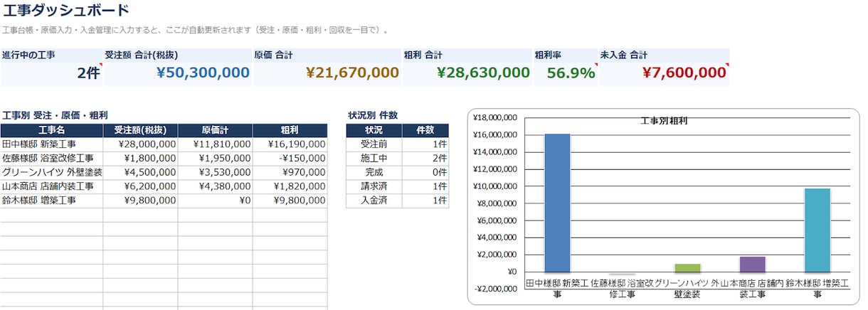Screen dimensions: 868x310
Task: Select the 粗利率 value 56.9%
Action: 571,73
